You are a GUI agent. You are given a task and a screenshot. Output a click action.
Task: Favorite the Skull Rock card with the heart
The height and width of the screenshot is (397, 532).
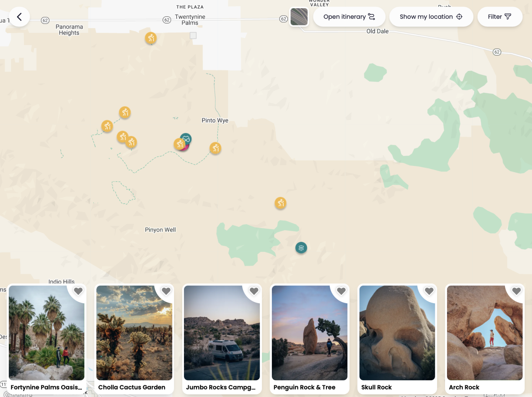[x=429, y=291]
